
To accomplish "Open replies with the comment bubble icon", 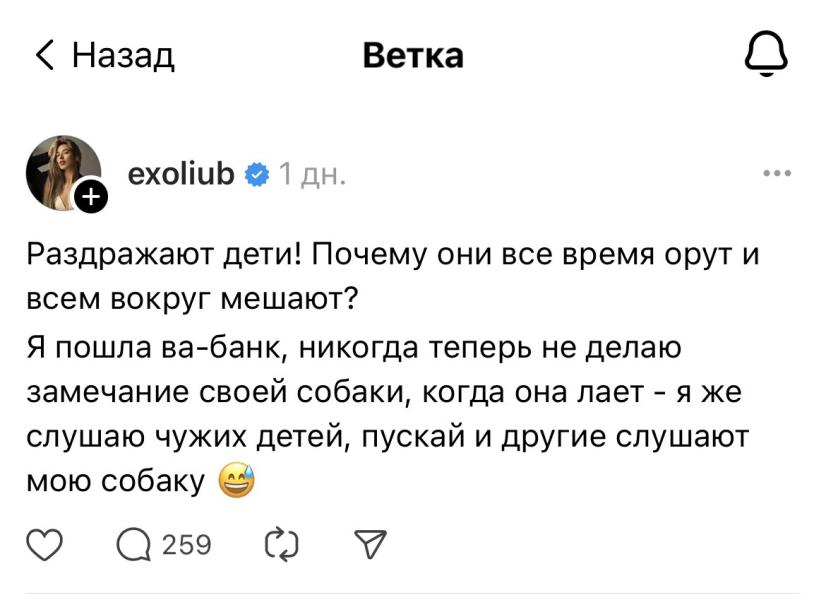I will (x=132, y=545).
